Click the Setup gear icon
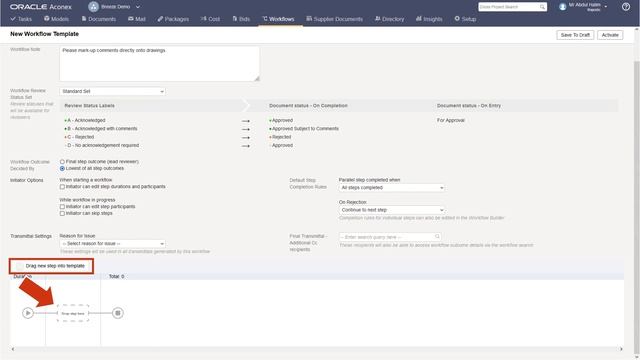Screen dimensions: 640x360 click(x=457, y=18)
